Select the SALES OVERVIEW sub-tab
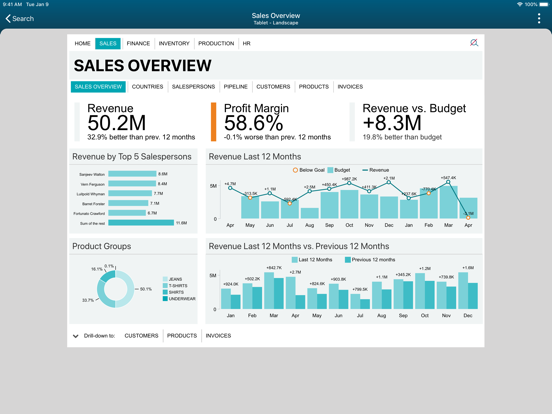This screenshot has height=414, width=552. pos(98,87)
